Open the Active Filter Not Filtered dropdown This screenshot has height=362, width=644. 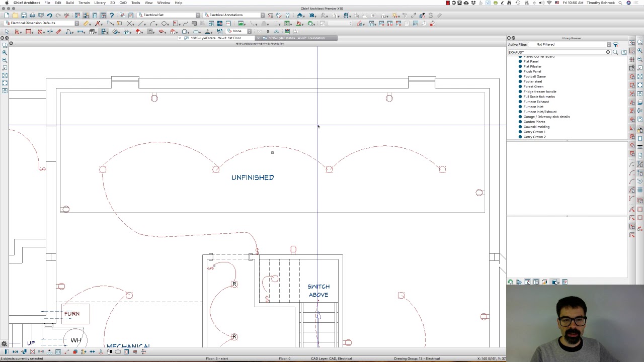(x=608, y=45)
